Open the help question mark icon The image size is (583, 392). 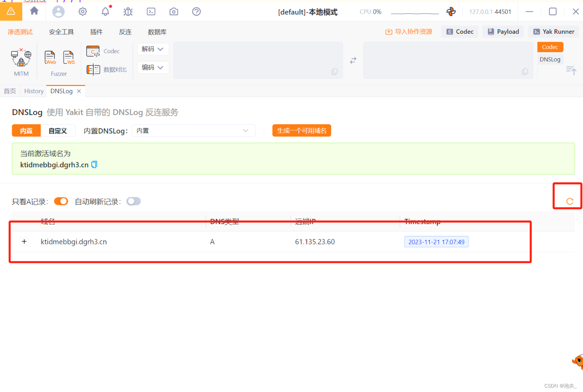point(197,12)
